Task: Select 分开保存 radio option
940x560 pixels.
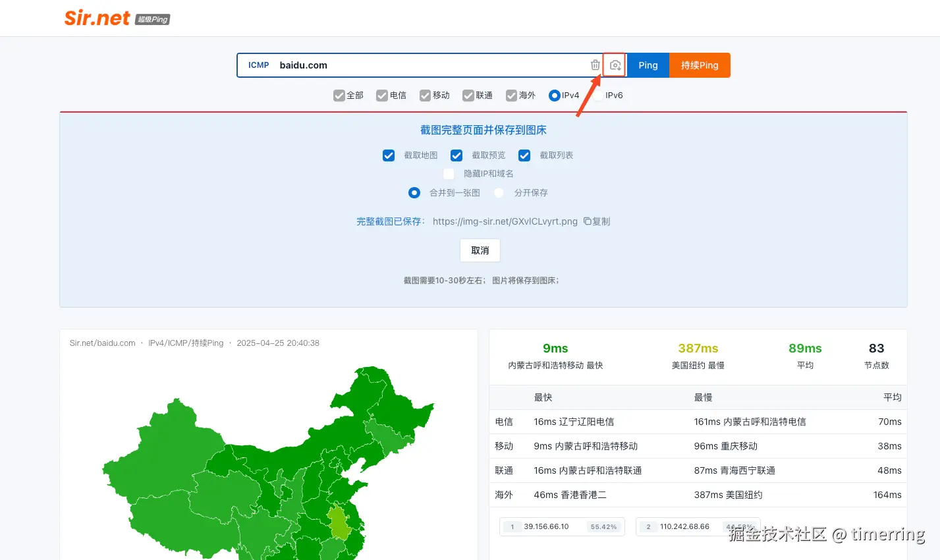Action: pyautogui.click(x=499, y=193)
